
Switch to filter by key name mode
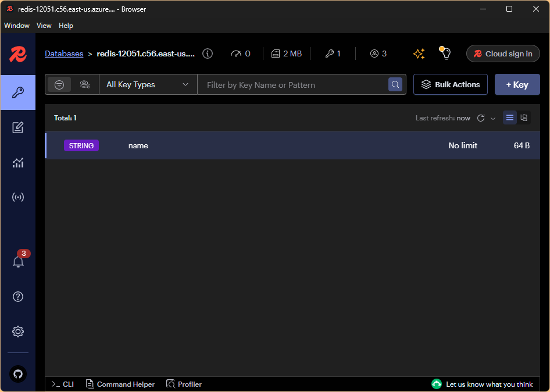59,84
